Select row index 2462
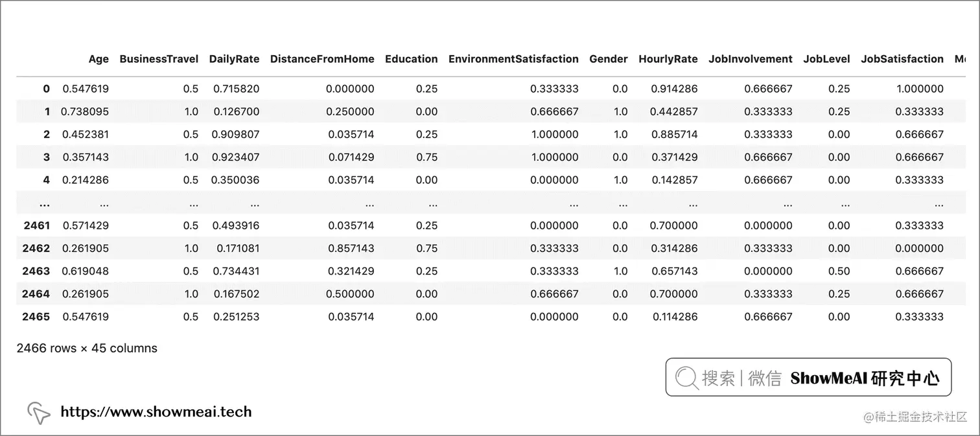Screen dimensions: 980x436 pyautogui.click(x=36, y=248)
